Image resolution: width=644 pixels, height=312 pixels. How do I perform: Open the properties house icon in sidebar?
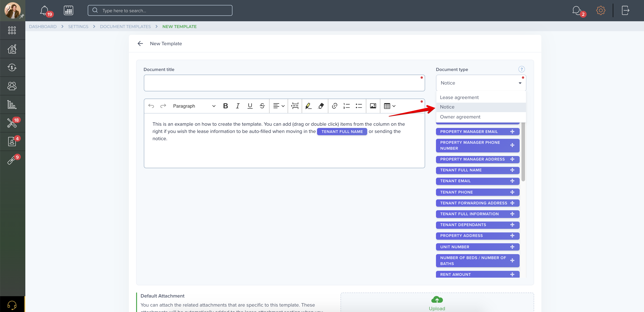pyautogui.click(x=12, y=49)
